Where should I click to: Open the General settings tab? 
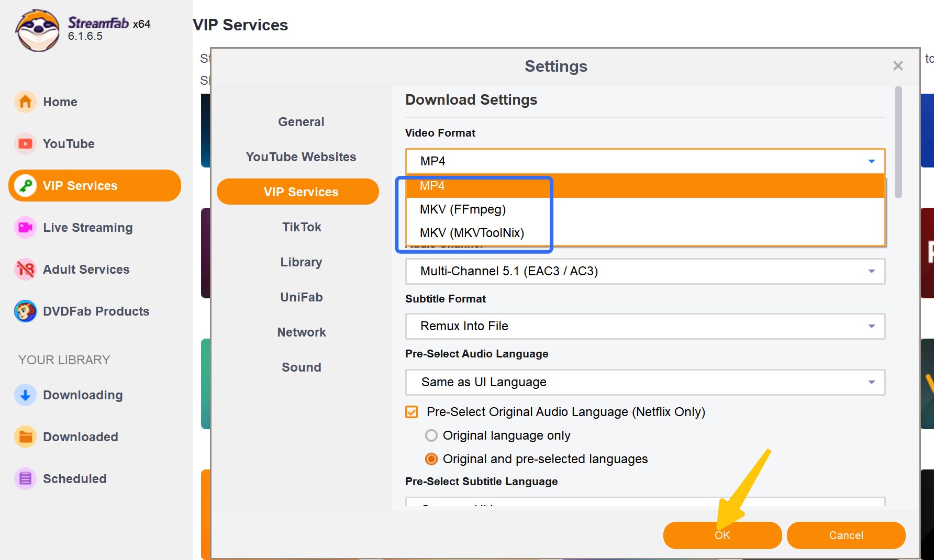click(301, 122)
